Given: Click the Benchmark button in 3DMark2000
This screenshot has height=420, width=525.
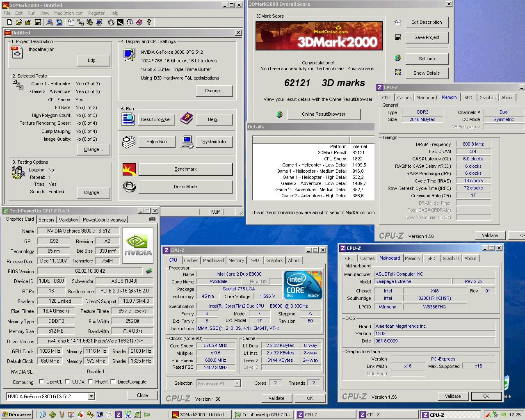Looking at the screenshot, I should coord(185,169).
